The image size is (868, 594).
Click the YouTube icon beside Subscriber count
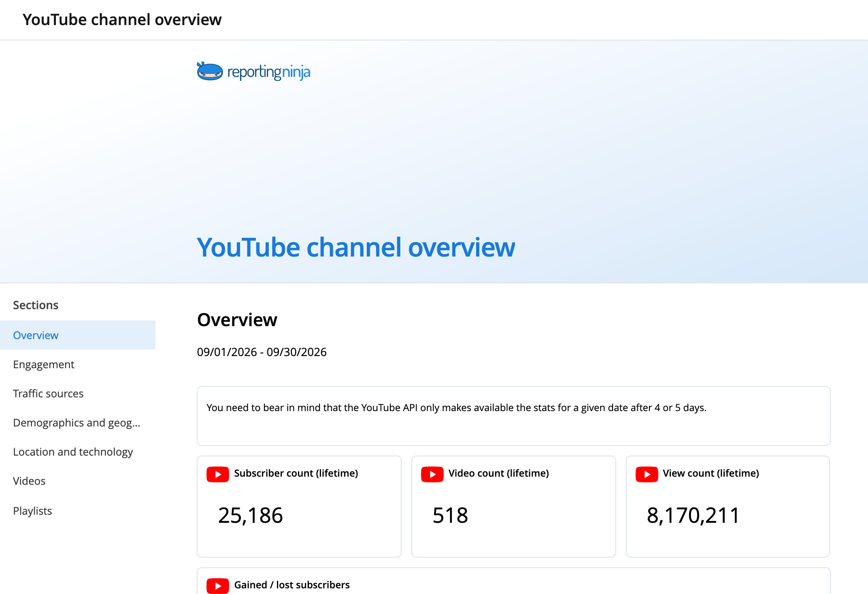tap(218, 474)
